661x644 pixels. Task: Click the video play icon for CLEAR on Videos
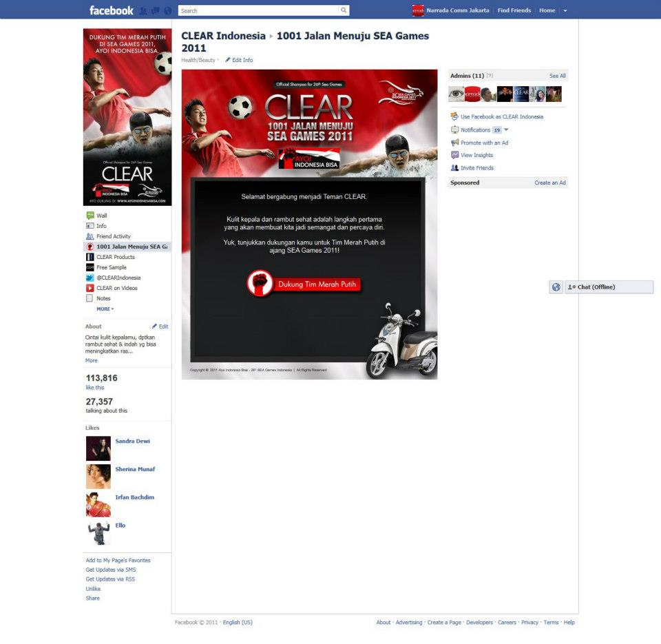tap(90, 288)
